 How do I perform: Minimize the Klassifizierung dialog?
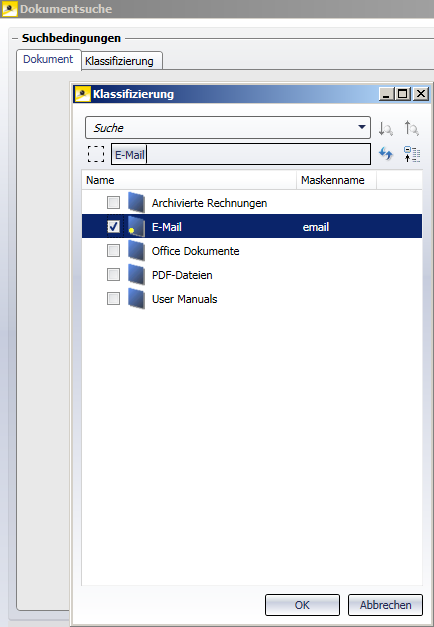pos(386,94)
